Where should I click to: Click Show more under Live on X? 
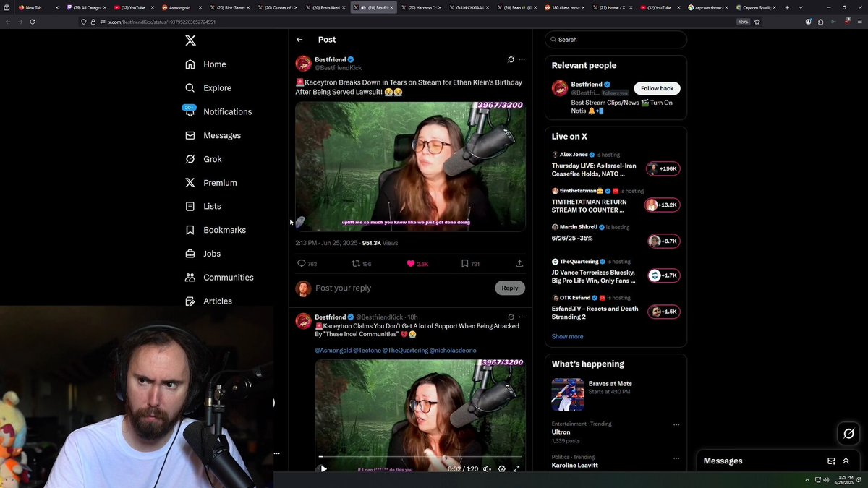coord(567,336)
